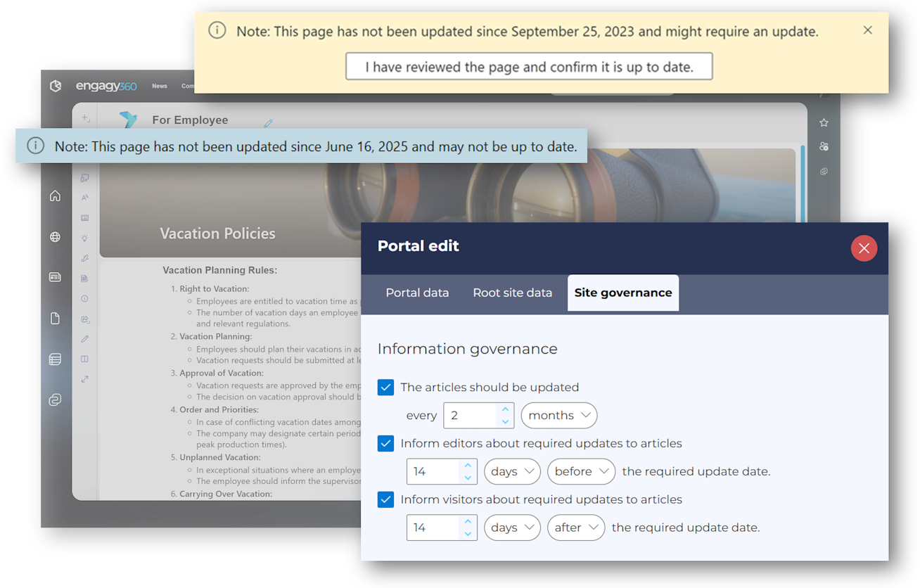Viewport: 920px width, 588px height.
Task: Uncheck 'The articles should be updated' checkbox
Action: coord(385,388)
